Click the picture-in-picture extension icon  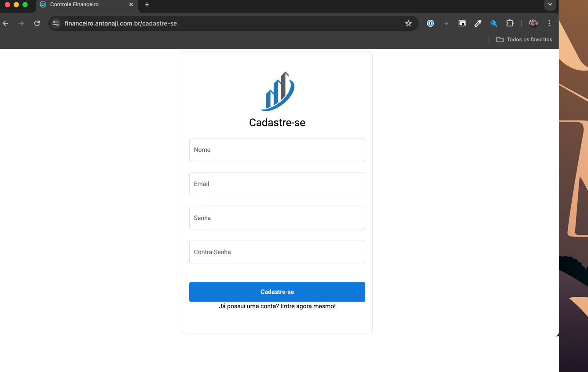tap(462, 23)
